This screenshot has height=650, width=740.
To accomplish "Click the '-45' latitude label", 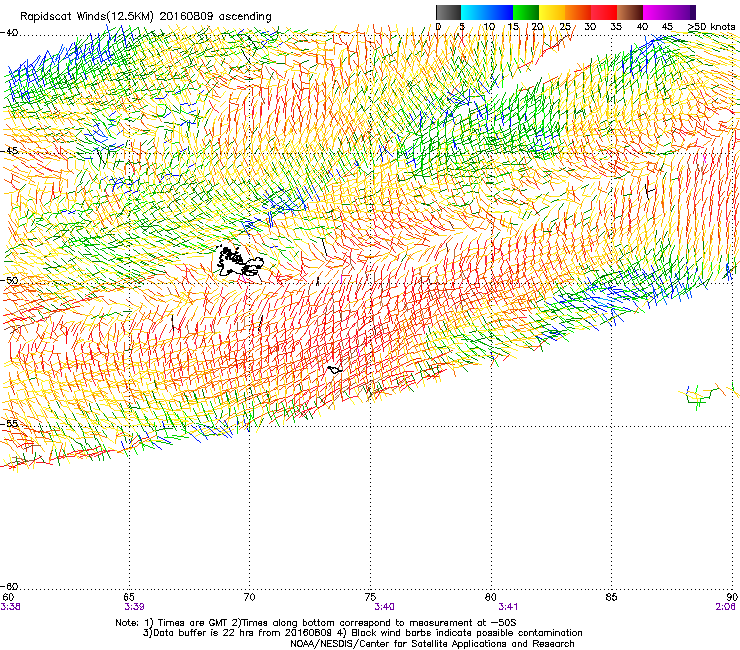I will (9, 151).
